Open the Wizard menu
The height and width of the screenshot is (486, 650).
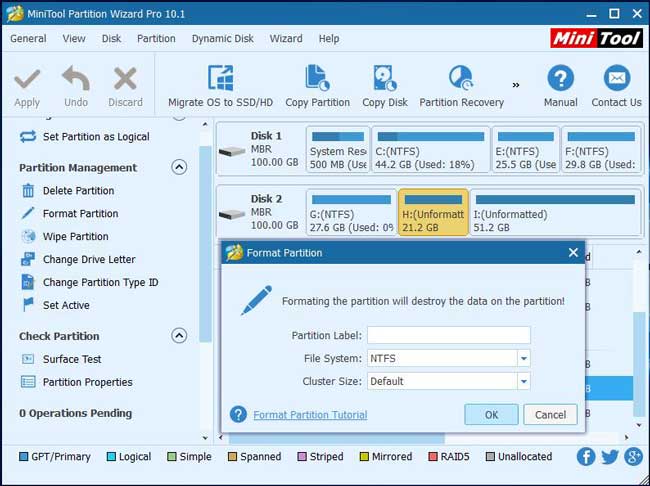tap(286, 39)
